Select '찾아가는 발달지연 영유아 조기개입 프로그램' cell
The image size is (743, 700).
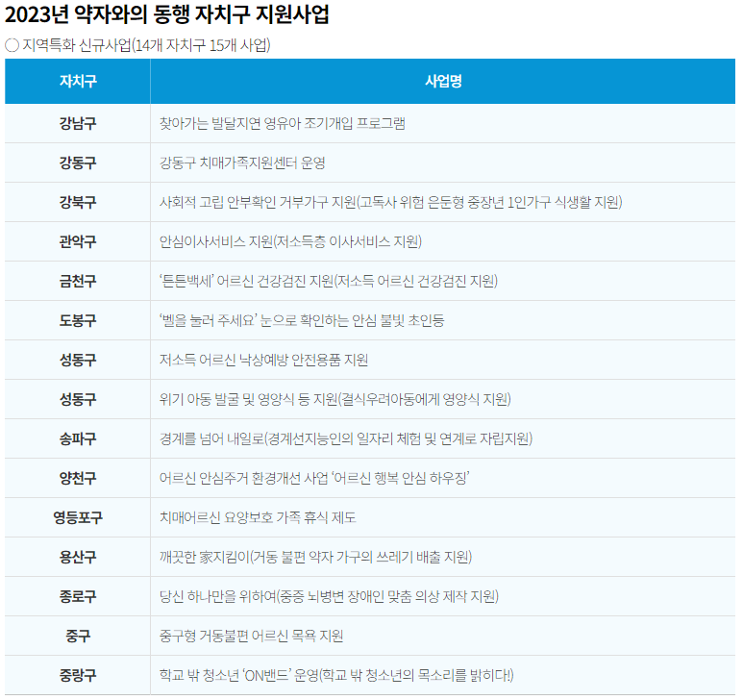pos(443,124)
